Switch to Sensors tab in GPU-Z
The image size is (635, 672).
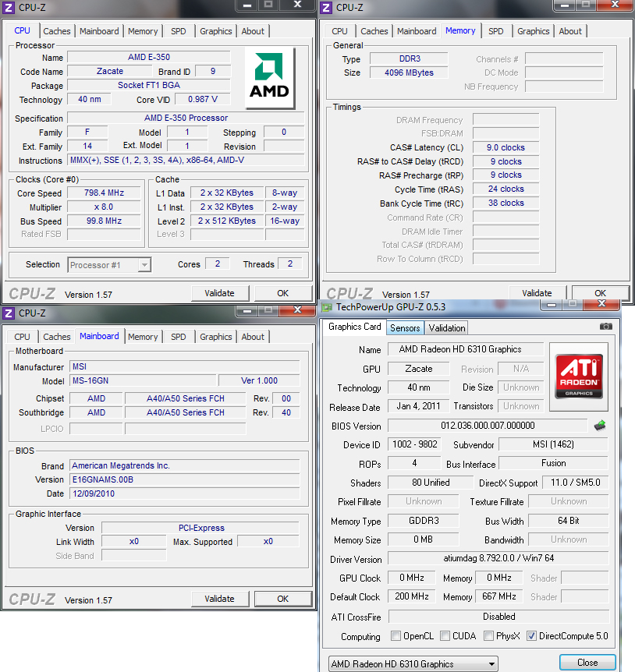click(405, 328)
